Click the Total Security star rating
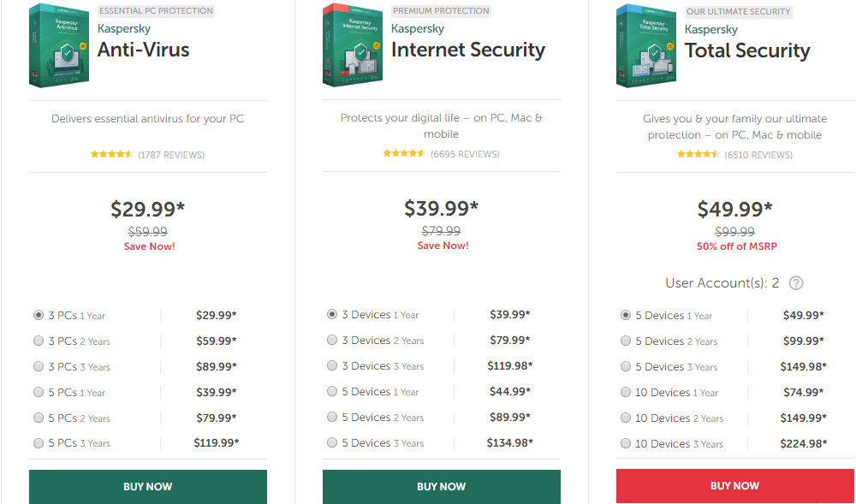This screenshot has width=856, height=504. pos(698,154)
